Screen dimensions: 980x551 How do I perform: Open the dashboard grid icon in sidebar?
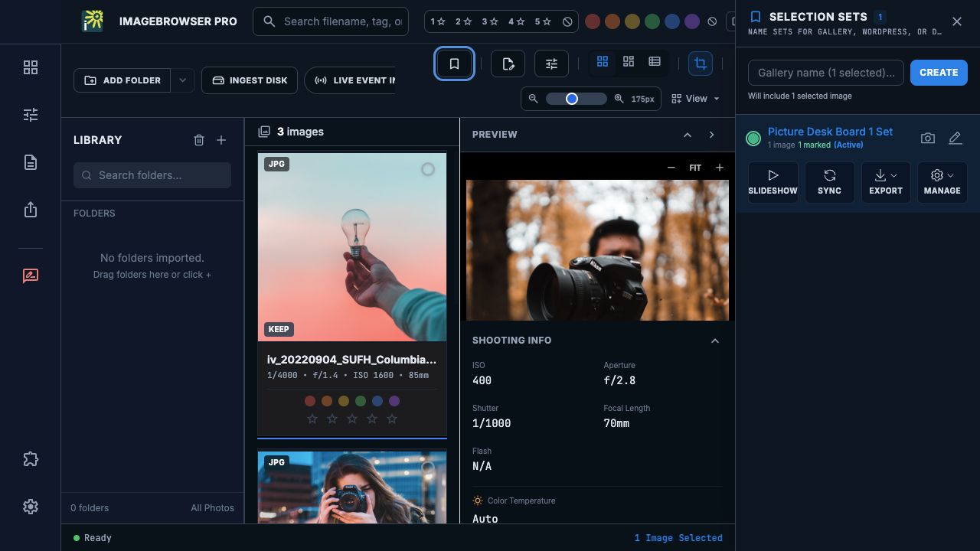click(31, 67)
